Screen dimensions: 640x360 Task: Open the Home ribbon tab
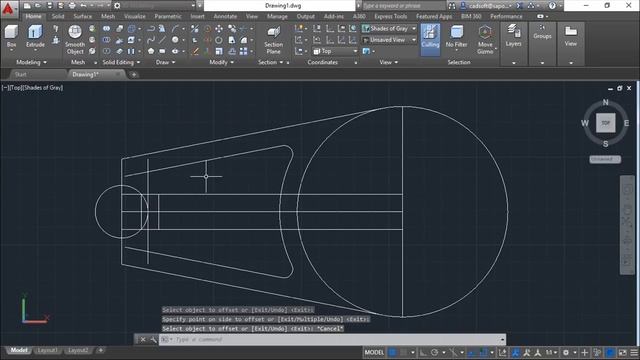[33, 16]
